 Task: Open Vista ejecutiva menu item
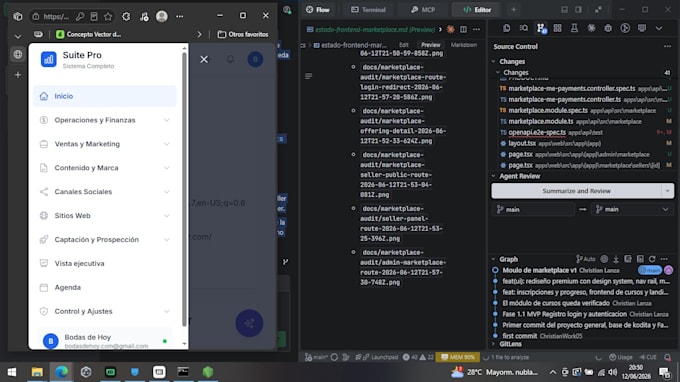pos(105,263)
